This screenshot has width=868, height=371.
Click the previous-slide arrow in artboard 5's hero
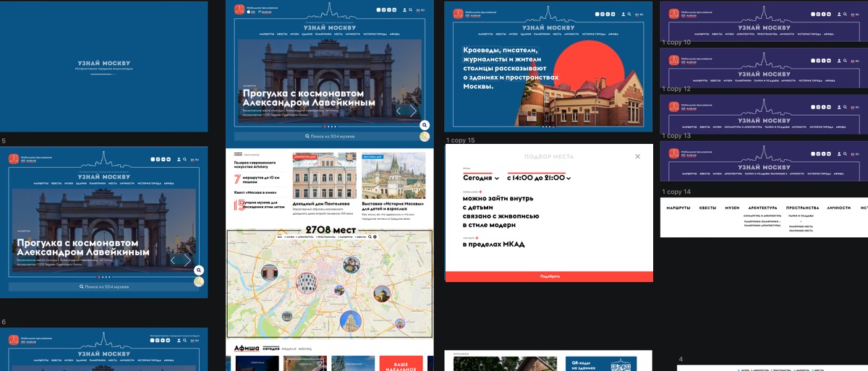tap(172, 260)
